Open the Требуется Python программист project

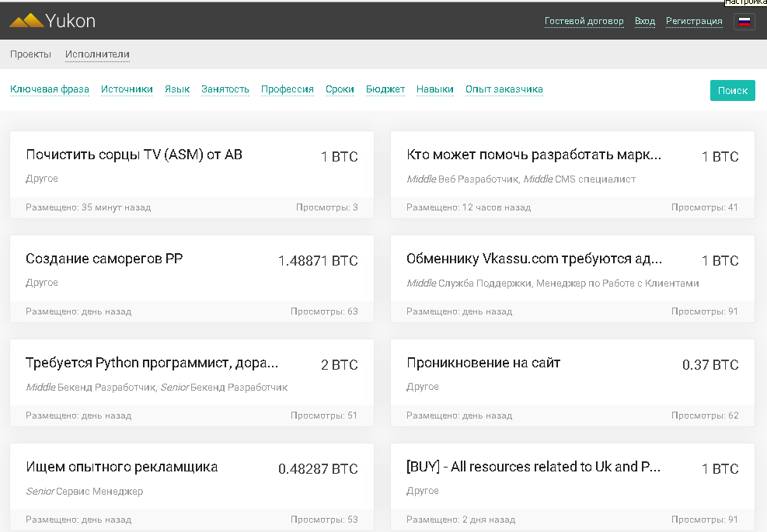point(152,363)
